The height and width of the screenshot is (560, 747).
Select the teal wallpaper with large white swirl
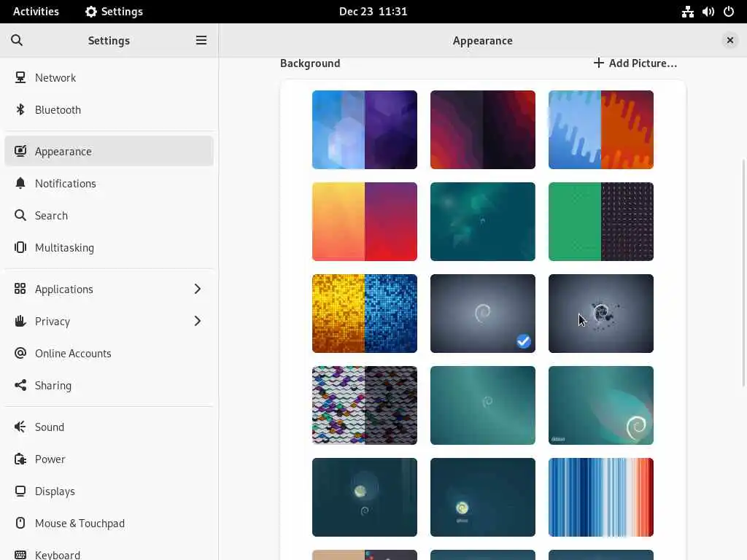coord(601,405)
